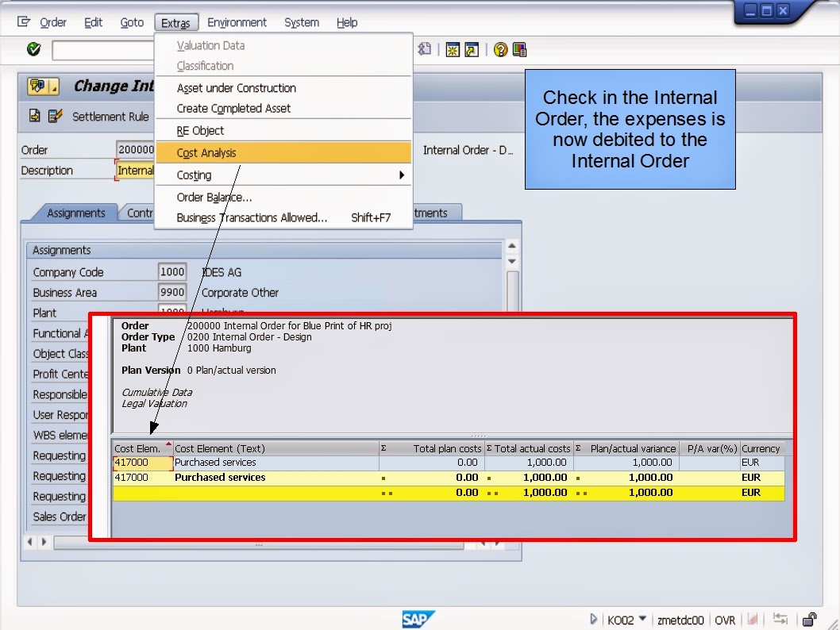Click the Company Code field with 1000
The width and height of the screenshot is (840, 630).
pyautogui.click(x=172, y=272)
